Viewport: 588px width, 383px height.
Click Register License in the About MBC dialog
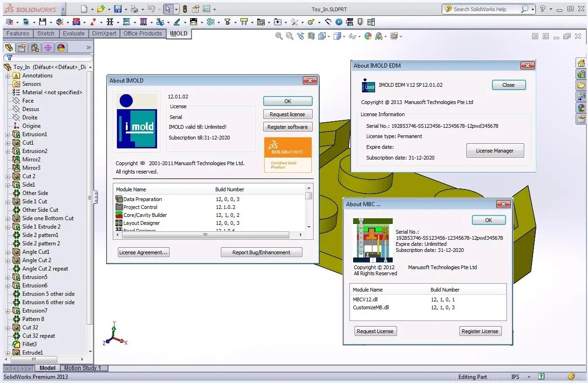pyautogui.click(x=480, y=331)
